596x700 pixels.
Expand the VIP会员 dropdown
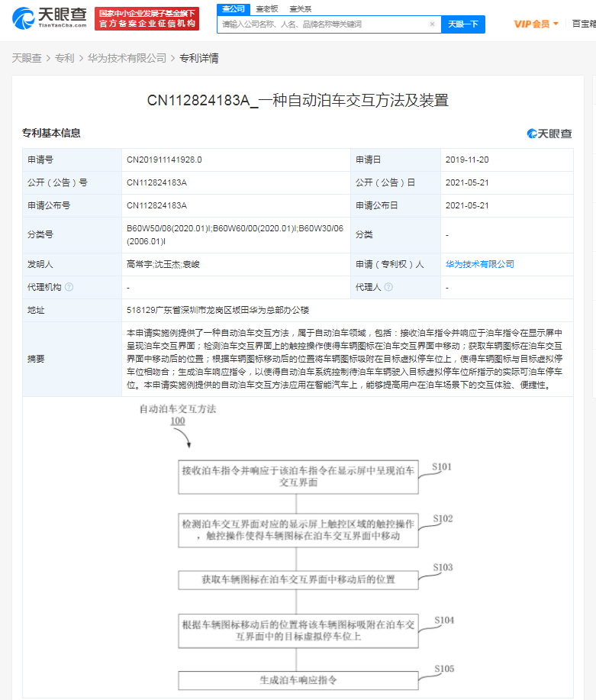tap(536, 24)
